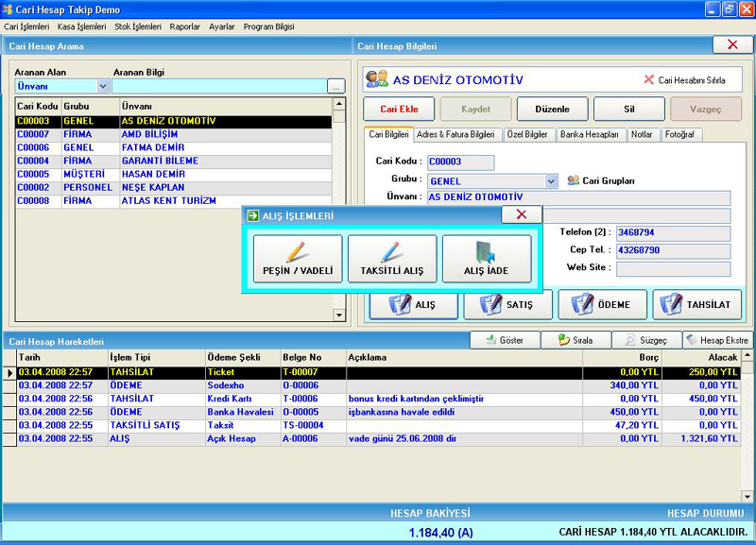Click the Ünvanı column header in account list

click(226, 106)
